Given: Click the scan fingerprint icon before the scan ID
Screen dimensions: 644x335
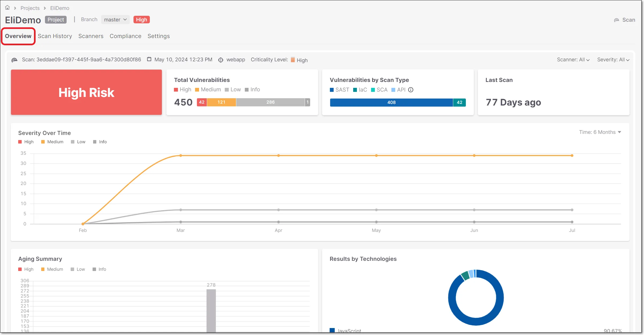Looking at the screenshot, I should 14,59.
